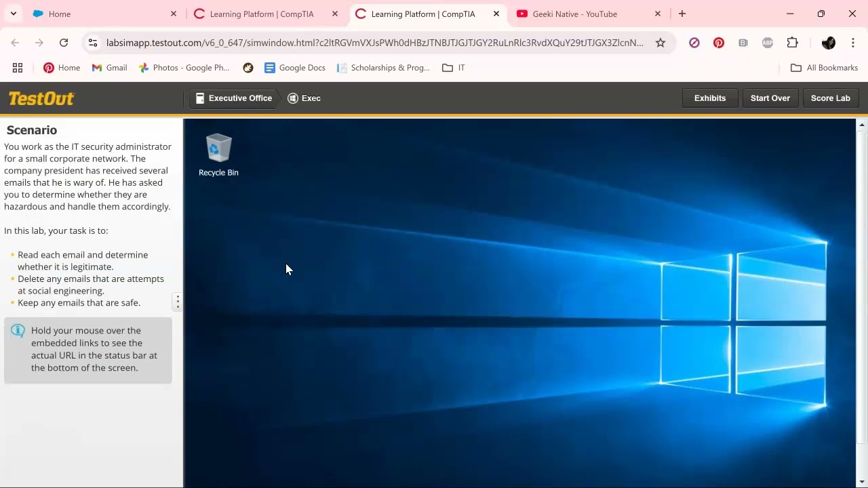Click Start Over button
This screenshot has height=488, width=868.
pyautogui.click(x=770, y=98)
